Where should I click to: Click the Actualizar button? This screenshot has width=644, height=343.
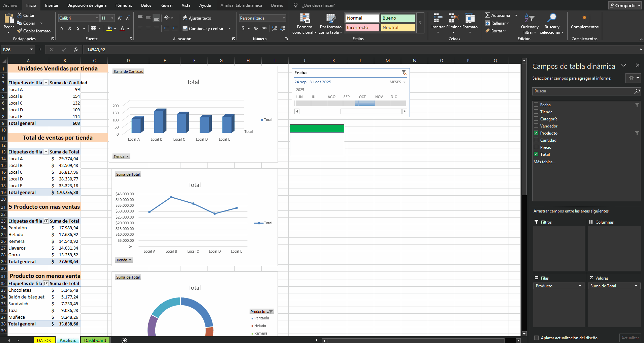630,338
